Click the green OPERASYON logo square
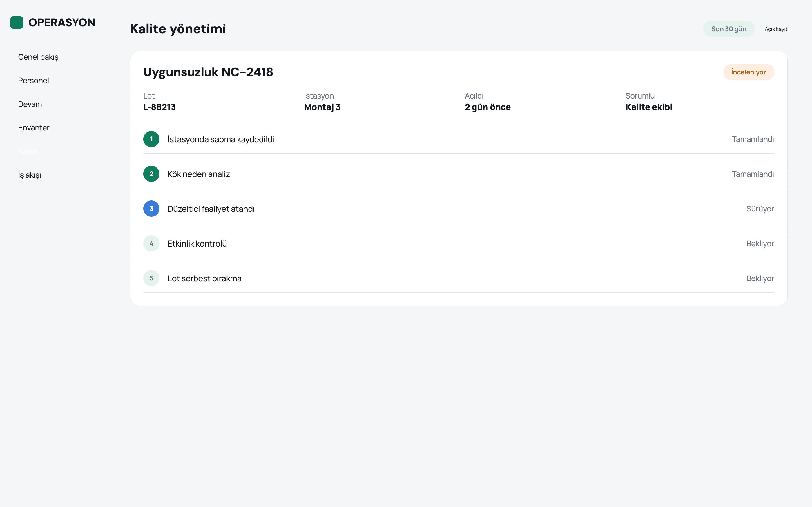This screenshot has height=507, width=812. [17, 23]
